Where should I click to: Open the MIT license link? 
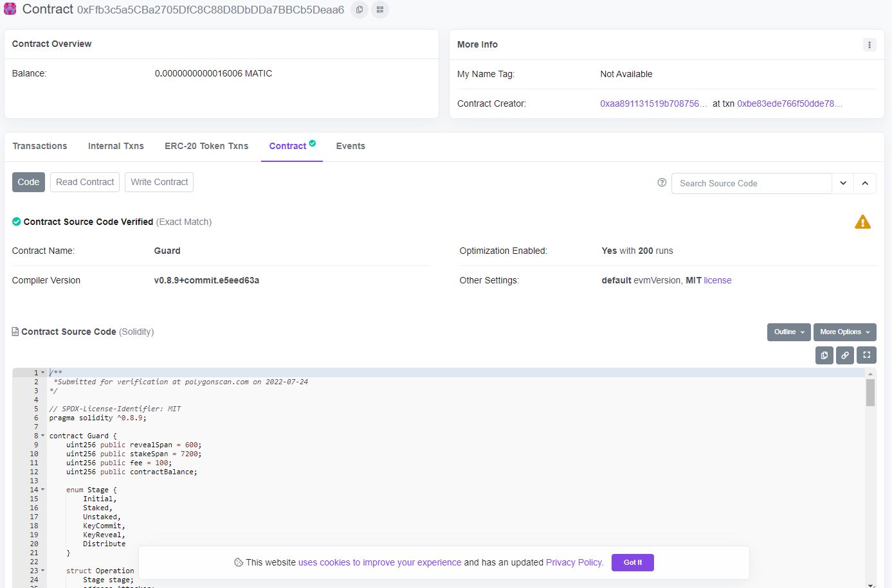[x=718, y=280]
